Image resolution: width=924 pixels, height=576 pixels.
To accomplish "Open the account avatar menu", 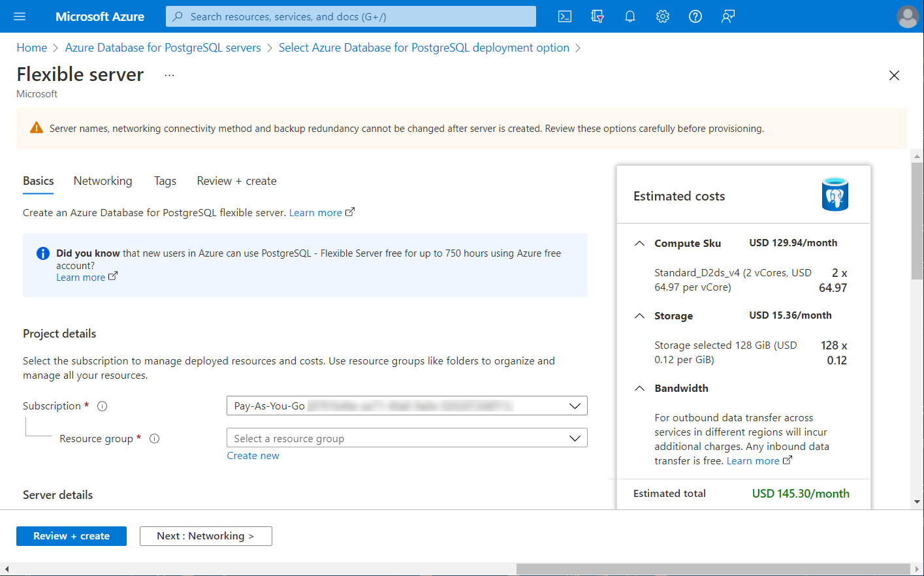I will click(x=908, y=16).
